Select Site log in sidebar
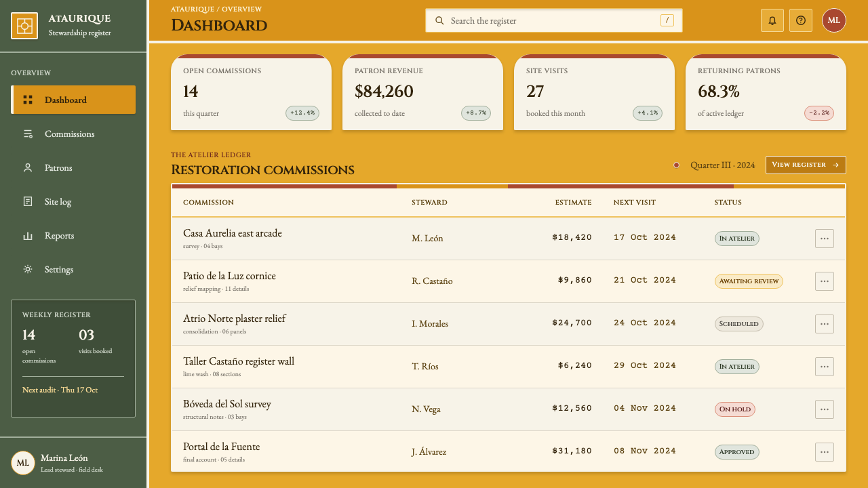 point(73,201)
